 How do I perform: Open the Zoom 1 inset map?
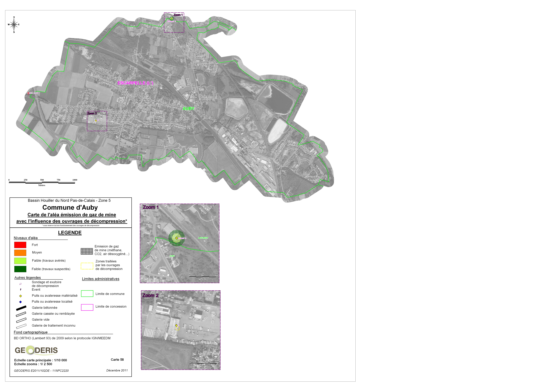pyautogui.click(x=180, y=243)
